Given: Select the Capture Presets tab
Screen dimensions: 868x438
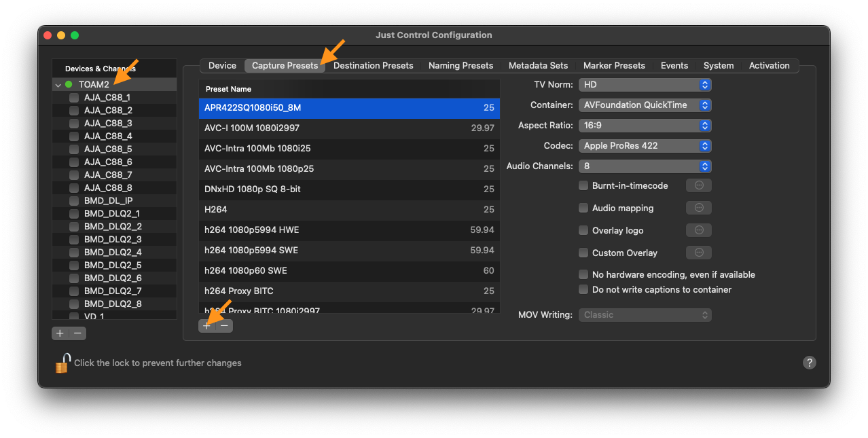Looking at the screenshot, I should point(285,66).
